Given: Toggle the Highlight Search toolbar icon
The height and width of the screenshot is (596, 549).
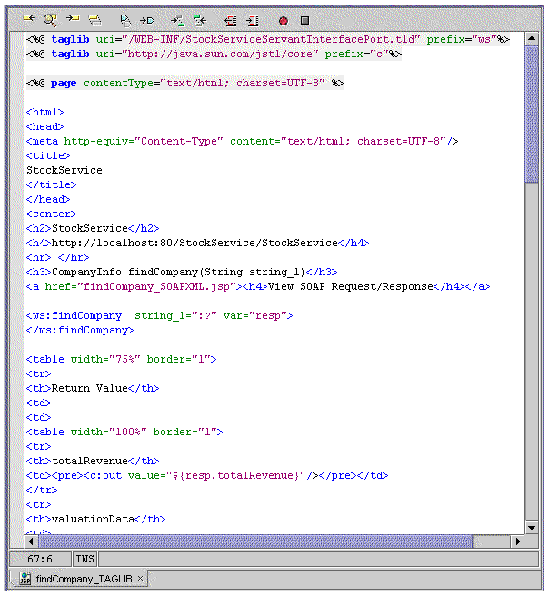Looking at the screenshot, I should pyautogui.click(x=95, y=20).
